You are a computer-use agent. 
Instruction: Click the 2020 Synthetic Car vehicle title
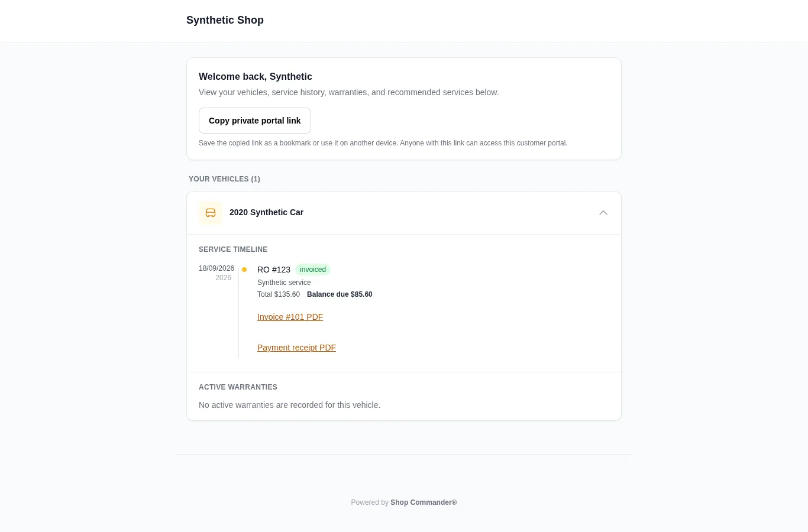pos(266,212)
